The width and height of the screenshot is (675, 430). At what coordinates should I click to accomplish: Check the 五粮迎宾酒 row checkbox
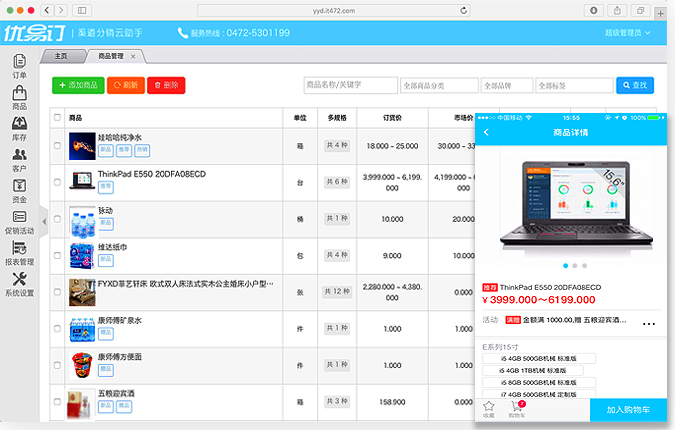(57, 402)
